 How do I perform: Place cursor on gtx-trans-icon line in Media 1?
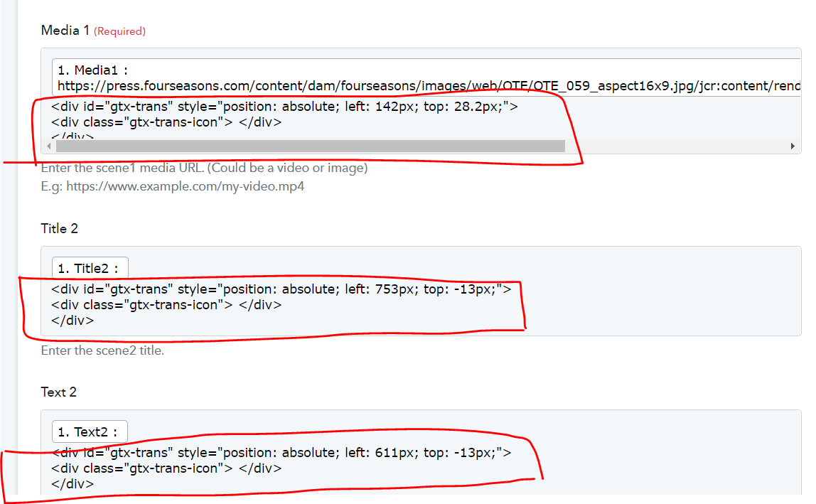[166, 122]
